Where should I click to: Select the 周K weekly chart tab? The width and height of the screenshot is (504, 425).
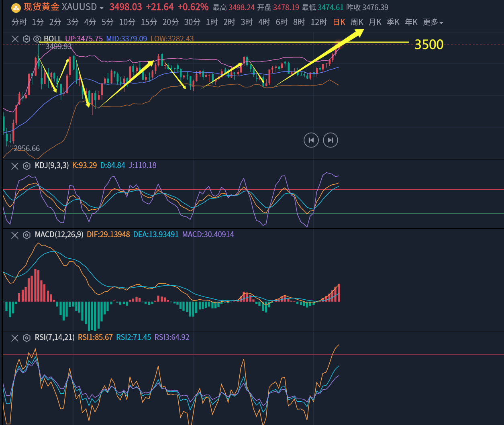[x=357, y=22]
